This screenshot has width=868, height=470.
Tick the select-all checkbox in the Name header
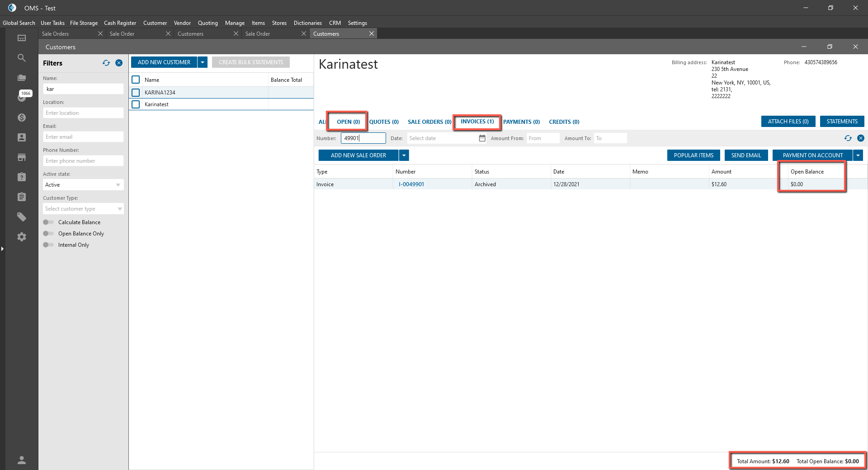(x=136, y=80)
